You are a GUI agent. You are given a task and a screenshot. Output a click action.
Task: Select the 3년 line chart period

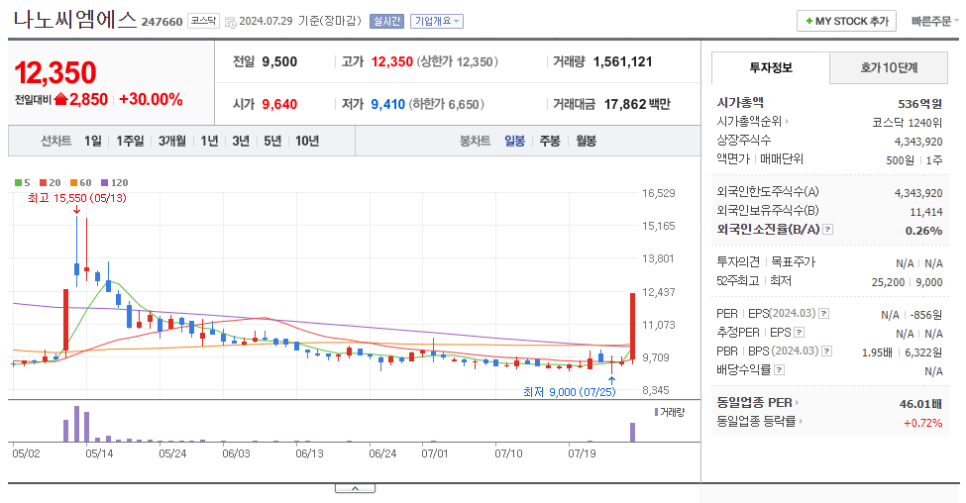tap(241, 141)
